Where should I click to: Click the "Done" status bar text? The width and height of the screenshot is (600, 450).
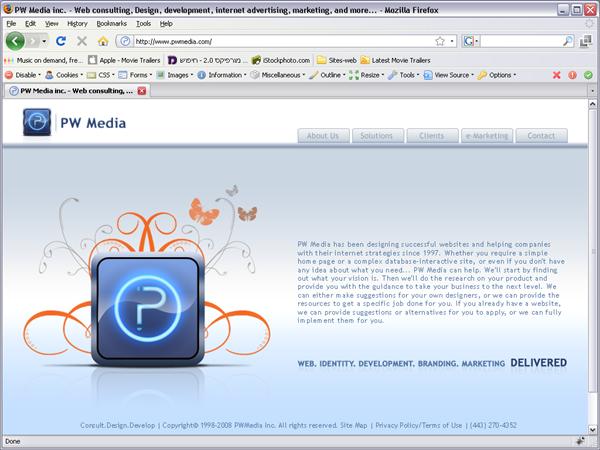pos(13,442)
